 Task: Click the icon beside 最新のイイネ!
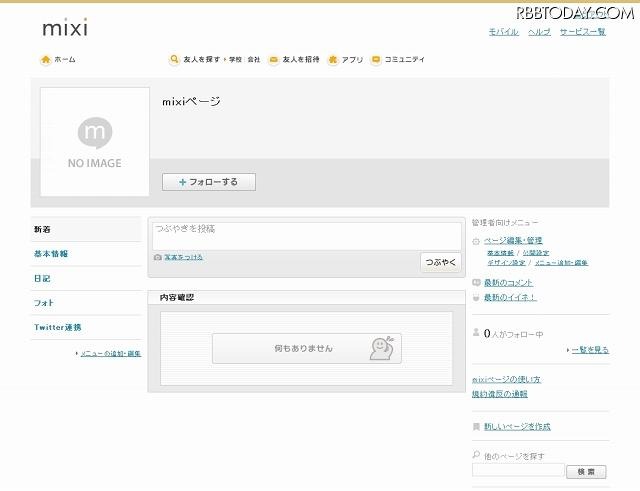click(476, 298)
